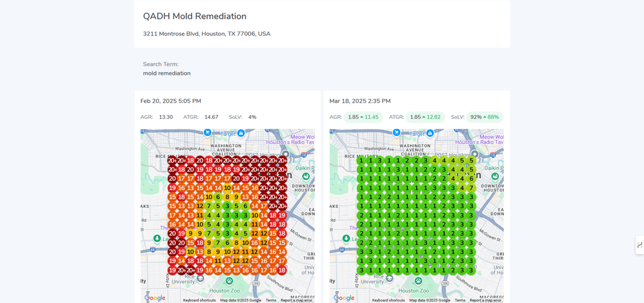
Task: Click the POST Houston pin on Feb 20 map
Action: (x=286, y=154)
